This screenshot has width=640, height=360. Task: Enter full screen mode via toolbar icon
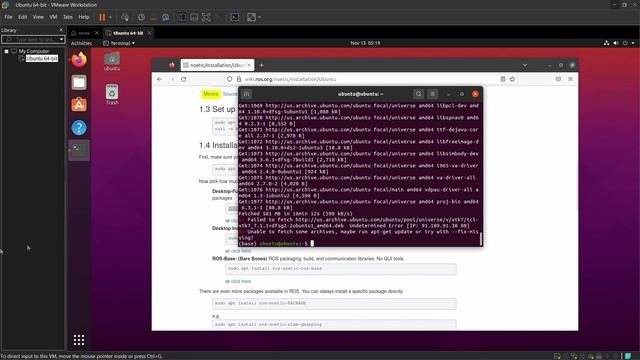pyautogui.click(x=207, y=17)
